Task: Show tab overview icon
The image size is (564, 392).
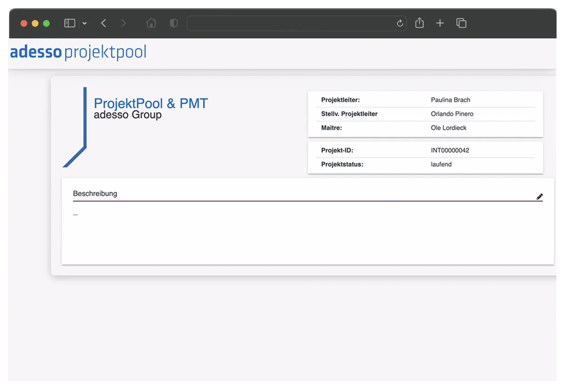Action: pyautogui.click(x=461, y=23)
